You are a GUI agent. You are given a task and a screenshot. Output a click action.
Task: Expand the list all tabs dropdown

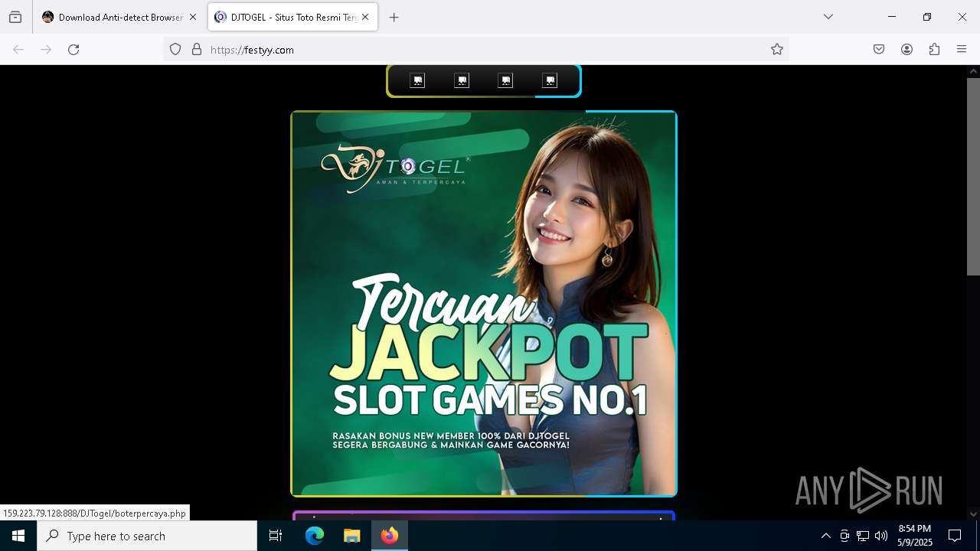[828, 17]
